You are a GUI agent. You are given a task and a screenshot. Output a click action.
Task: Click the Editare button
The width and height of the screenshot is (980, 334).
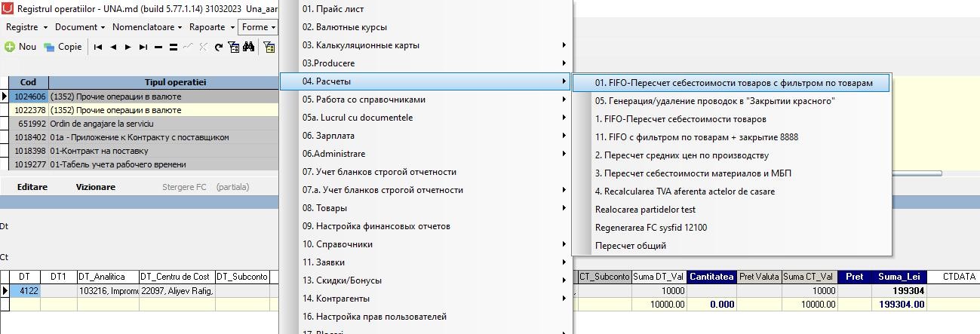tap(32, 187)
